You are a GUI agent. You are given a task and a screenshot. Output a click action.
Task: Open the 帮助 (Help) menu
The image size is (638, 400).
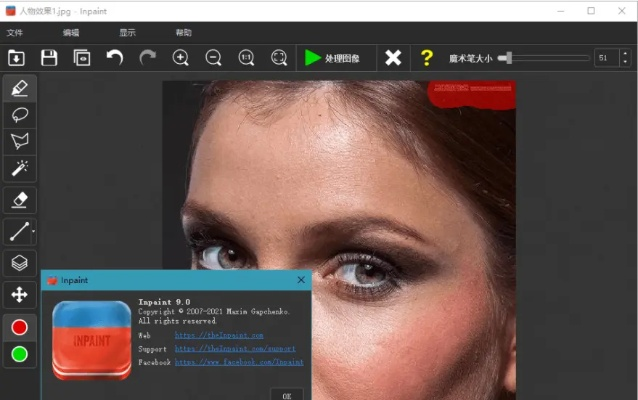[183, 32]
